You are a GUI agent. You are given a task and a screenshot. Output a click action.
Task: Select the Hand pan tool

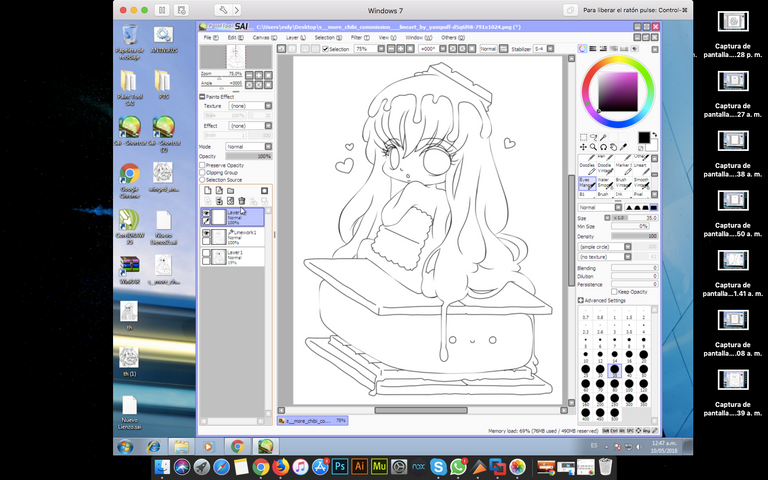pyautogui.click(x=613, y=147)
